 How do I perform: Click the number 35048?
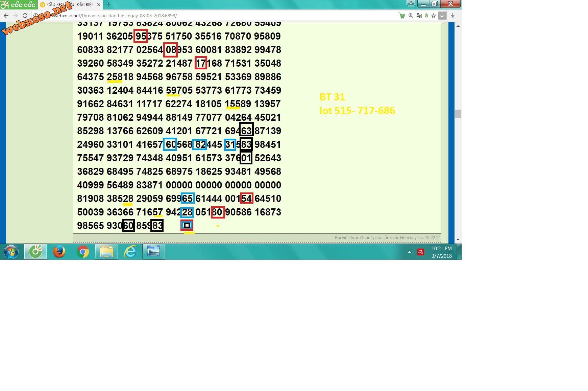tap(268, 63)
